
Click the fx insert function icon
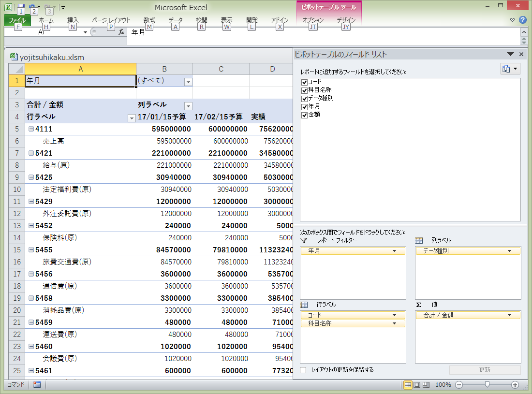pyautogui.click(x=121, y=32)
